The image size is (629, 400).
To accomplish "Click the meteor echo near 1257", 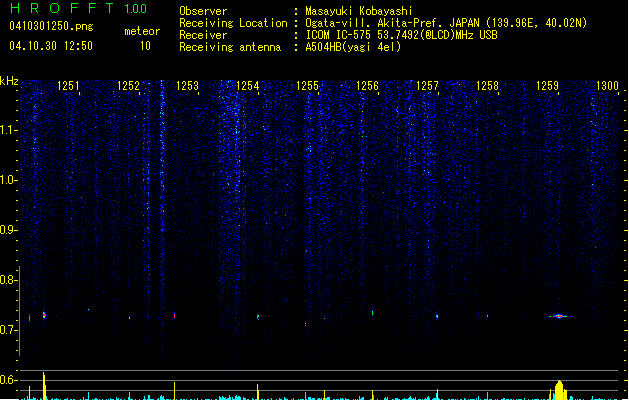I will [x=437, y=317].
